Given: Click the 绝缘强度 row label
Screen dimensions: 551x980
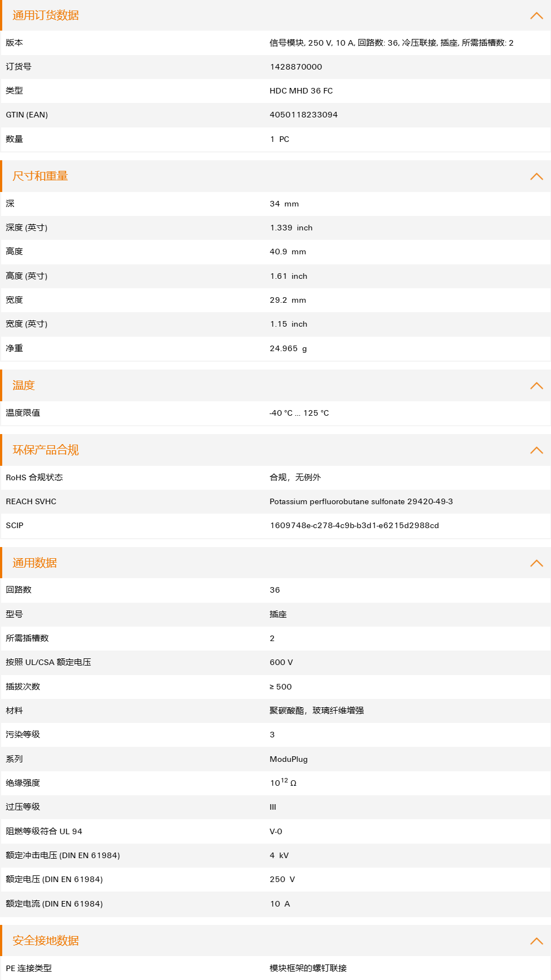Looking at the screenshot, I should [23, 783].
